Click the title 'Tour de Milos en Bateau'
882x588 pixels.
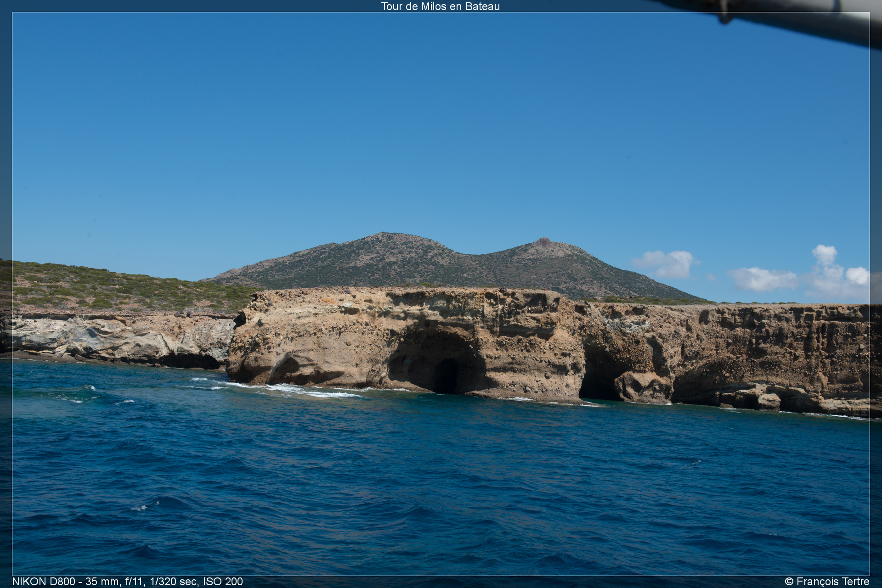[441, 6]
